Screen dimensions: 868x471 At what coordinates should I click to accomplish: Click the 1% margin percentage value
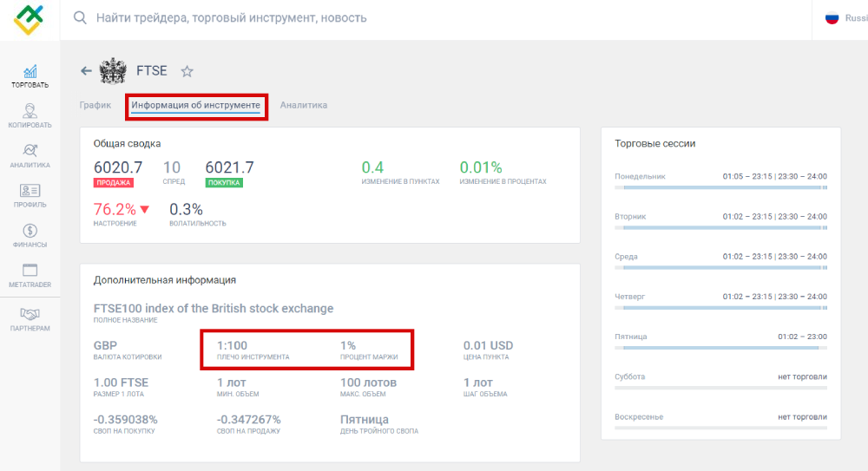pos(348,345)
